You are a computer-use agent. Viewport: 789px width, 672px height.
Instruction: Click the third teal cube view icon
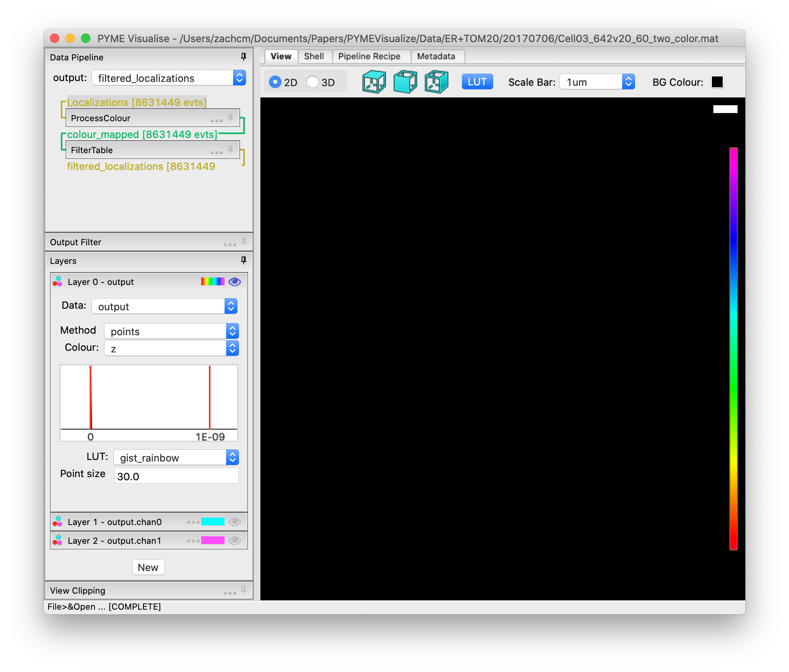435,81
